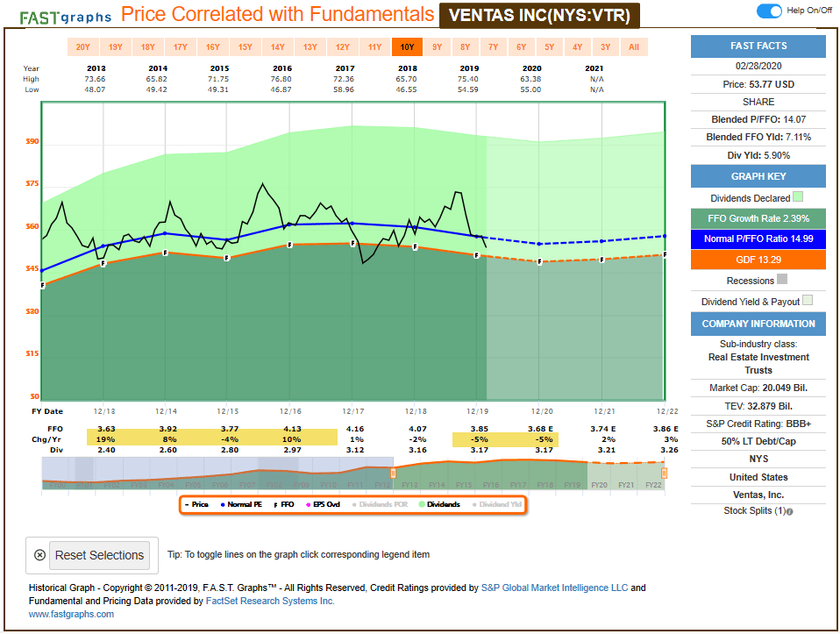Toggle the Recessions checkbox in Graph Key
Screen dimensions: 840x634
tap(782, 279)
